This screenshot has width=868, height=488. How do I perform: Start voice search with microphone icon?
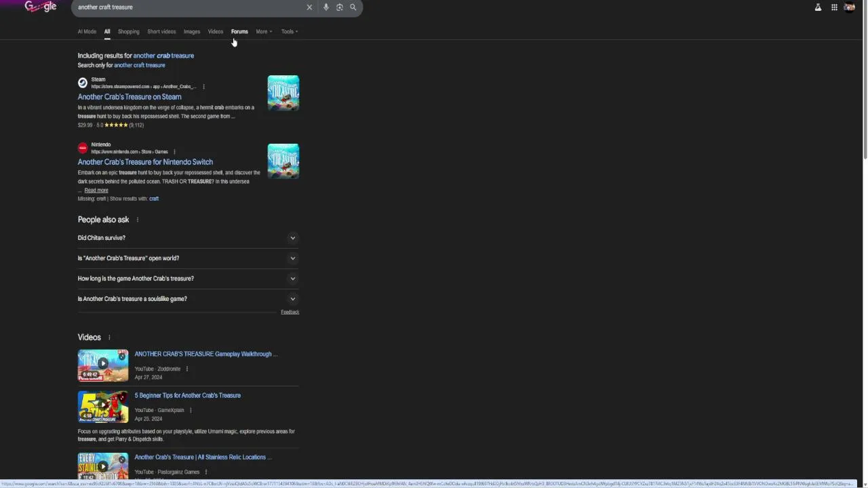326,7
